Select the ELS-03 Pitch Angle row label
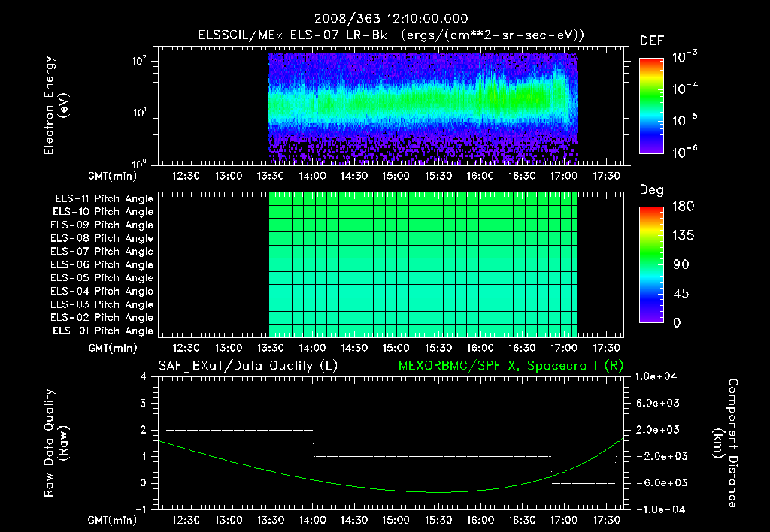 pos(102,305)
